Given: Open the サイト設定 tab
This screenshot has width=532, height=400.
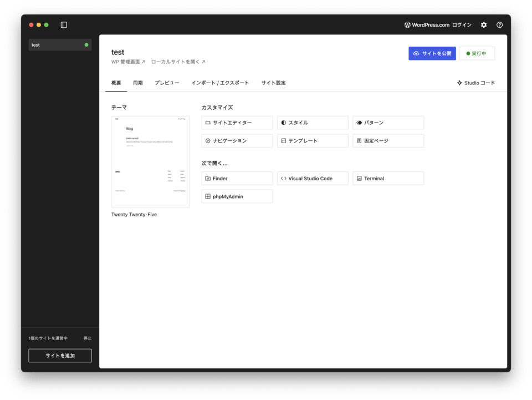Looking at the screenshot, I should [x=273, y=83].
